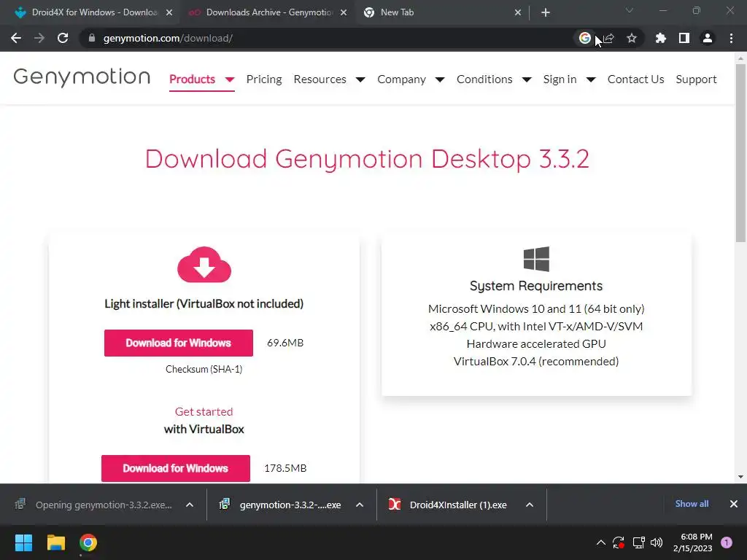Click the scrollbar up arrow
The height and width of the screenshot is (560, 747).
click(740, 58)
